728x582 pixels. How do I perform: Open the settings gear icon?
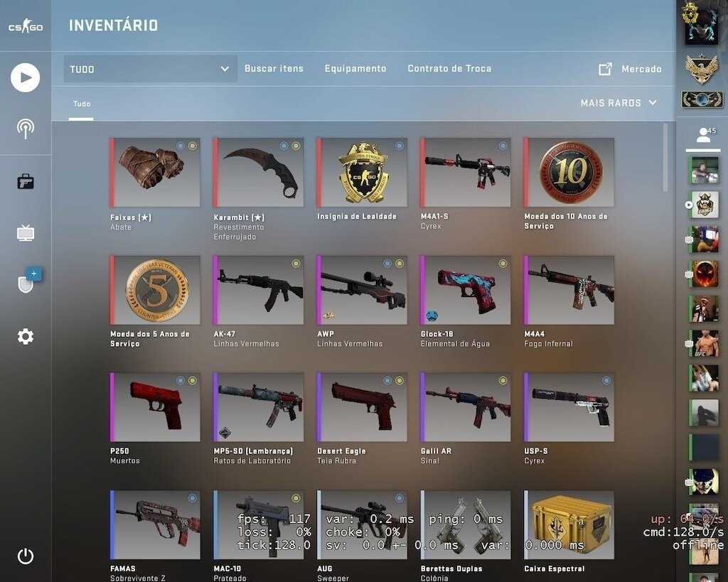pyautogui.click(x=25, y=337)
